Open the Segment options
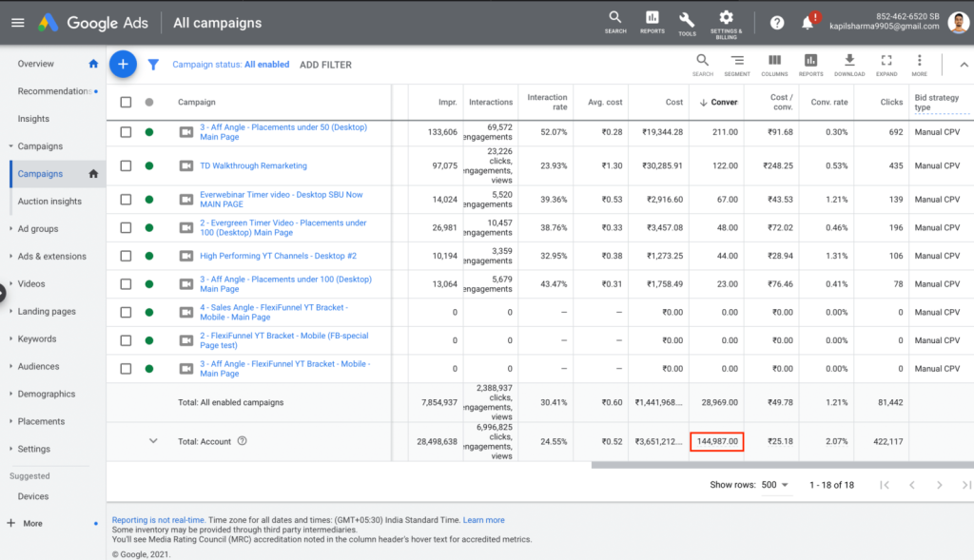This screenshot has height=560, width=974. pyautogui.click(x=737, y=65)
